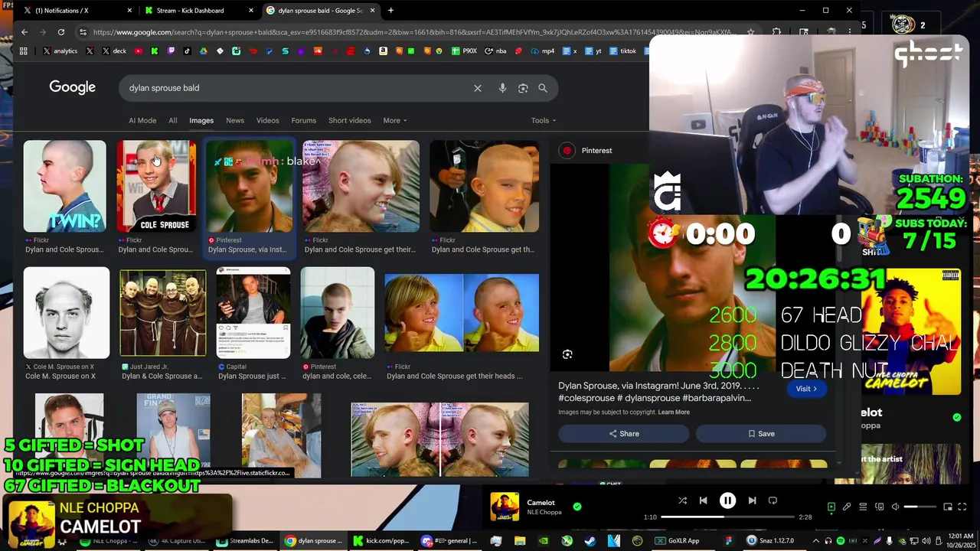
Task: Click the Google logo
Action: pyautogui.click(x=73, y=87)
